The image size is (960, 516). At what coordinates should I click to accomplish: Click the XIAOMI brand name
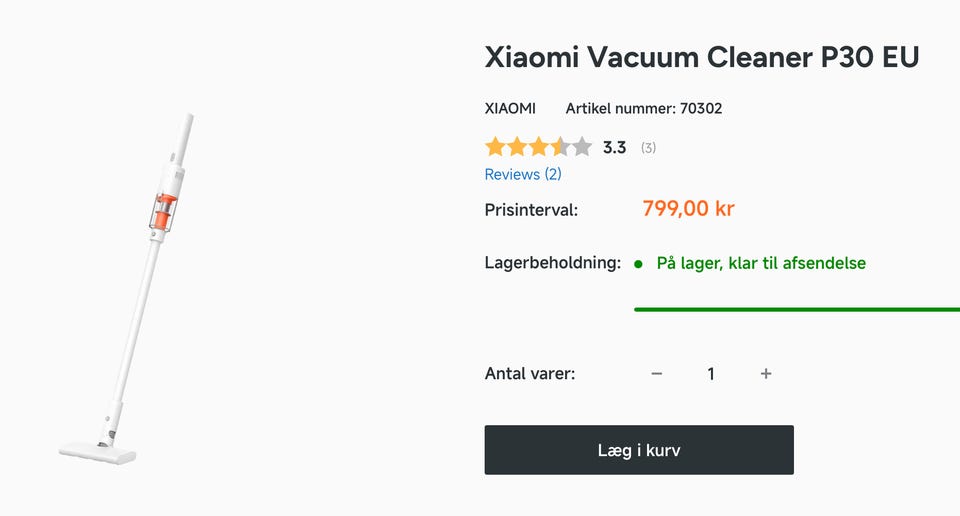point(510,108)
